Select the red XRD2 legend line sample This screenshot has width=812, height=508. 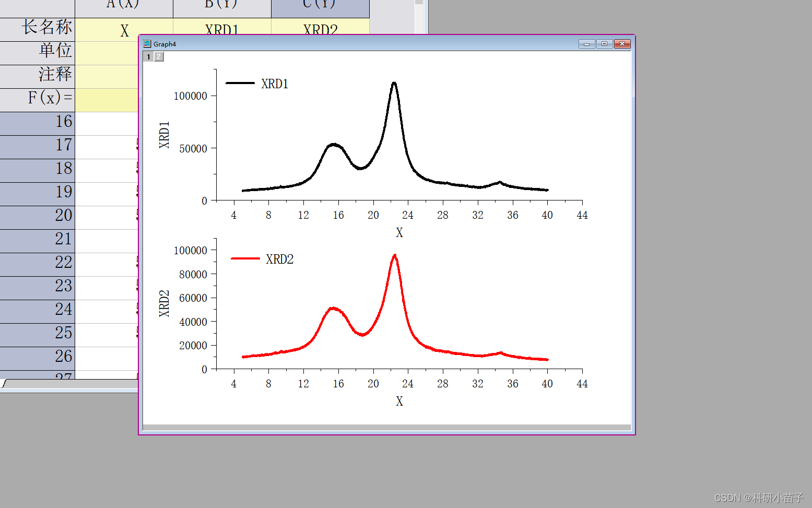tap(245, 258)
